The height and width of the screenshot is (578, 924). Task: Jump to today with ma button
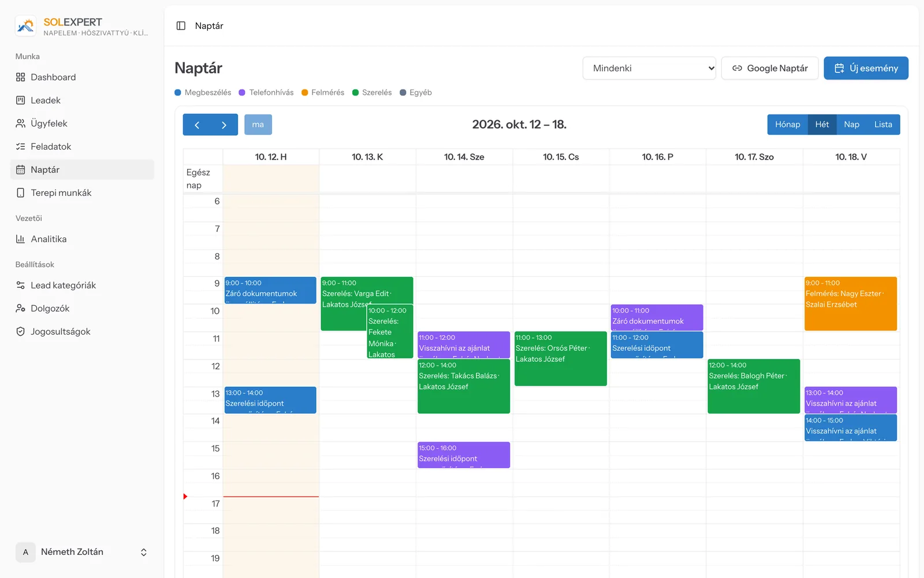[x=258, y=125]
